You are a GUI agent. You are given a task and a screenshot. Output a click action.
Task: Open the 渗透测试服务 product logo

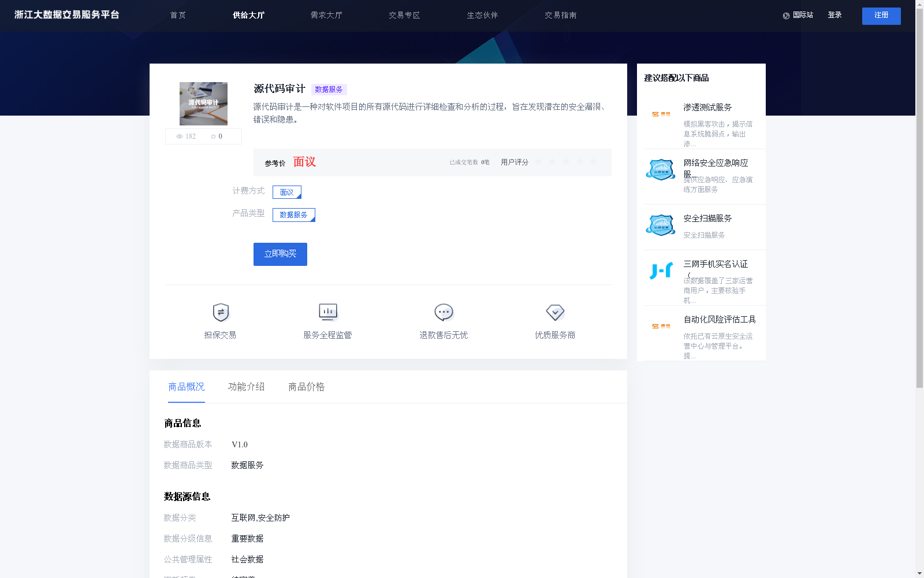pos(661,114)
